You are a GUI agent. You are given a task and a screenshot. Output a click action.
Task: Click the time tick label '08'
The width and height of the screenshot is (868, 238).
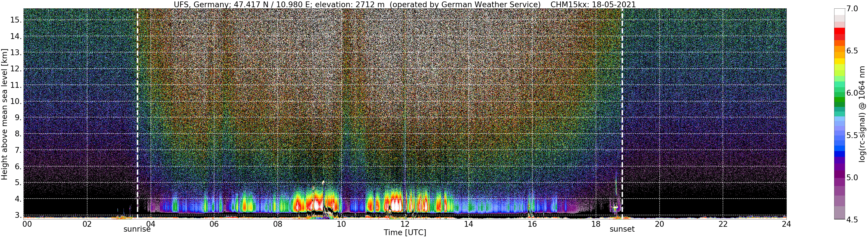point(278,224)
